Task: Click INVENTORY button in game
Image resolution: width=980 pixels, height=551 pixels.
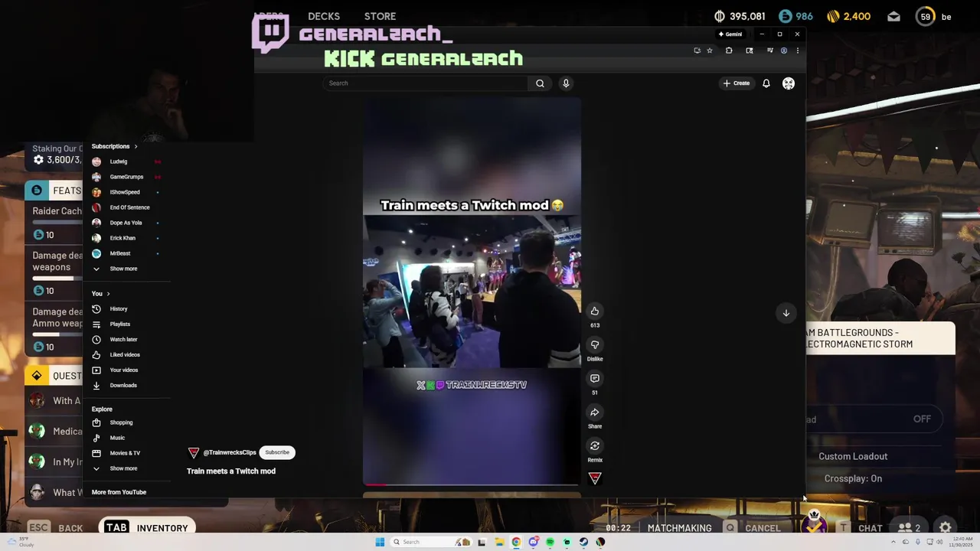Action: pyautogui.click(x=147, y=528)
